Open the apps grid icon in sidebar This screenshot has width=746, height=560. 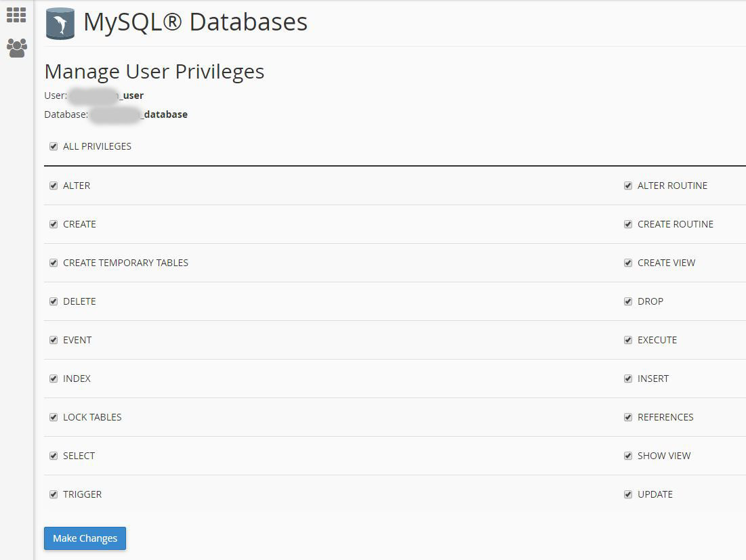click(16, 15)
